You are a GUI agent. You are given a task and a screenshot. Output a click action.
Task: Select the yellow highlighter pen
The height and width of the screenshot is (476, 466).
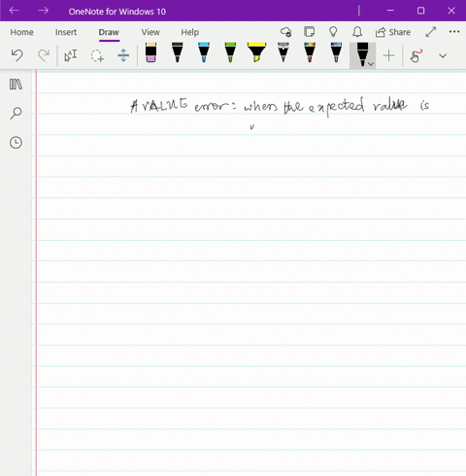pyautogui.click(x=256, y=52)
